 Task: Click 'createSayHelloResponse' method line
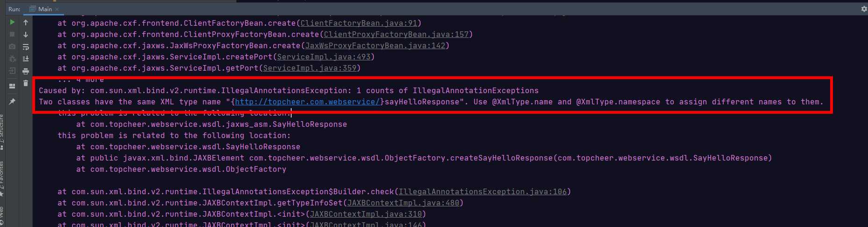click(424, 158)
